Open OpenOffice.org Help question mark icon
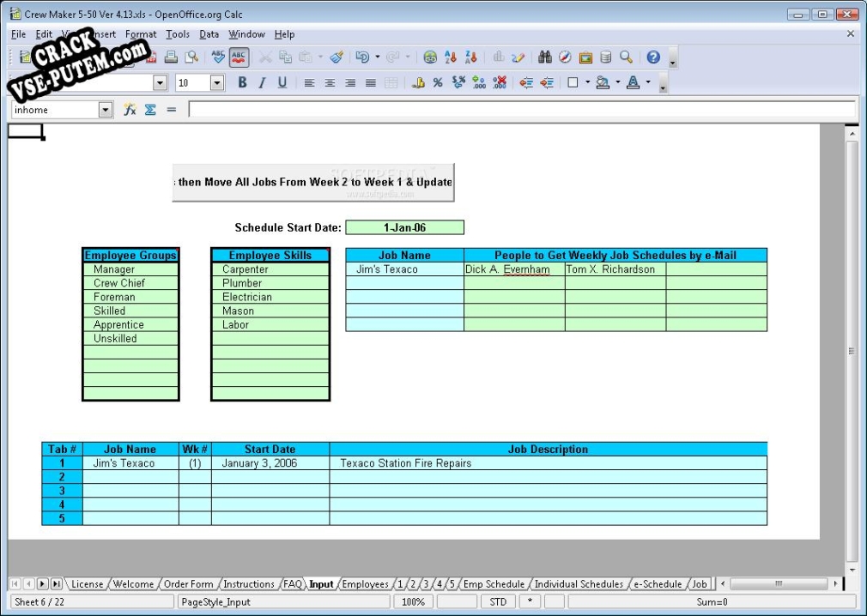The image size is (867, 616). pos(653,57)
